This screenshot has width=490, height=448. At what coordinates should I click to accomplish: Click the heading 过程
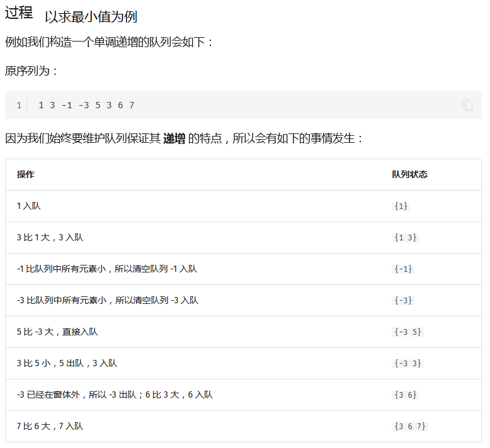tap(19, 13)
